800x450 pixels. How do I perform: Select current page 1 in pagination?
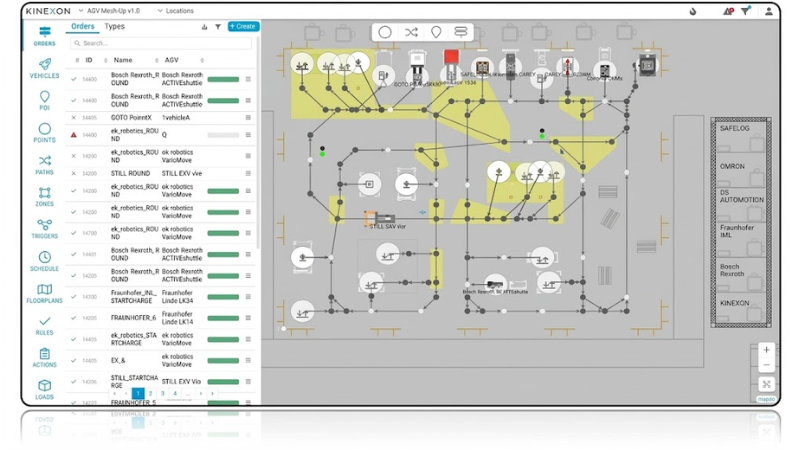(x=138, y=393)
